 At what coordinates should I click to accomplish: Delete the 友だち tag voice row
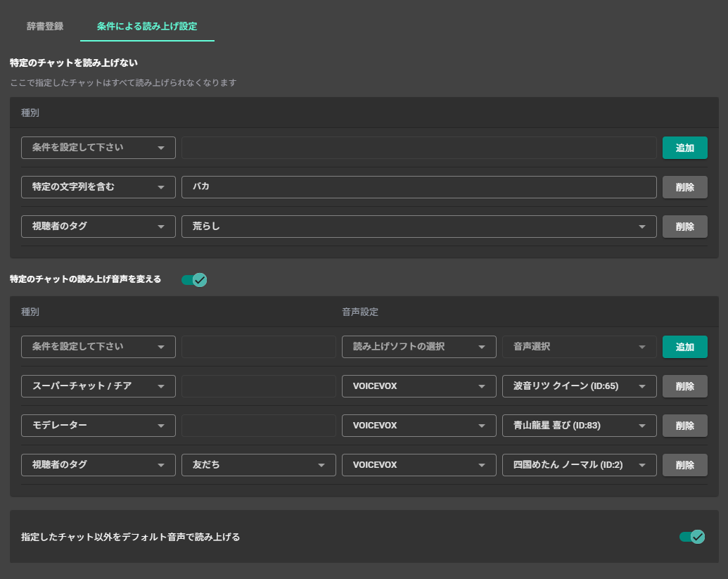coord(685,465)
